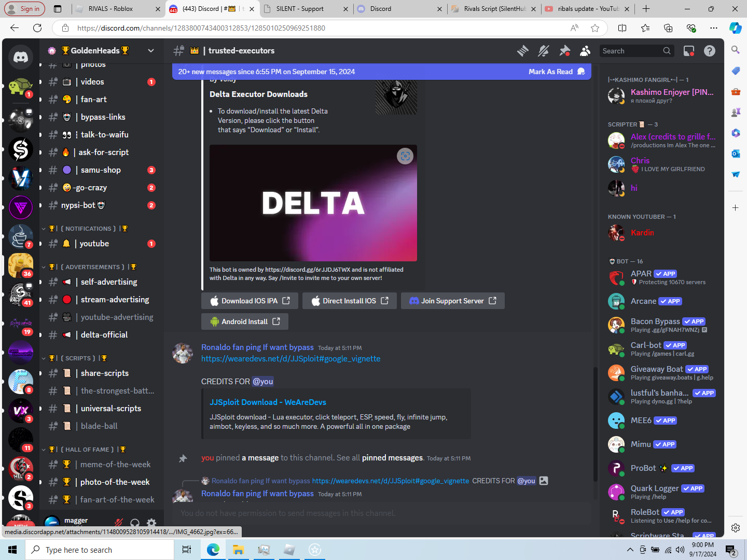
Task: Open videos channel
Action: tap(101, 82)
